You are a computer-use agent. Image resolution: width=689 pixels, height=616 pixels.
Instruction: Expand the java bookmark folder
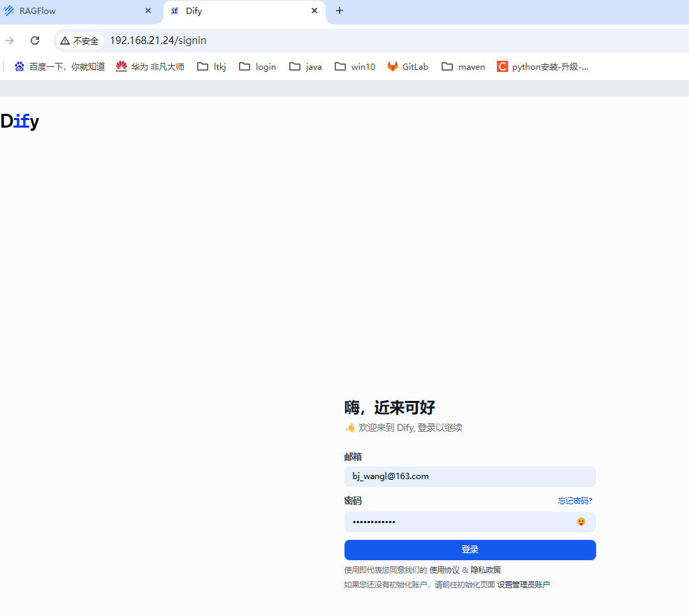coord(305,66)
